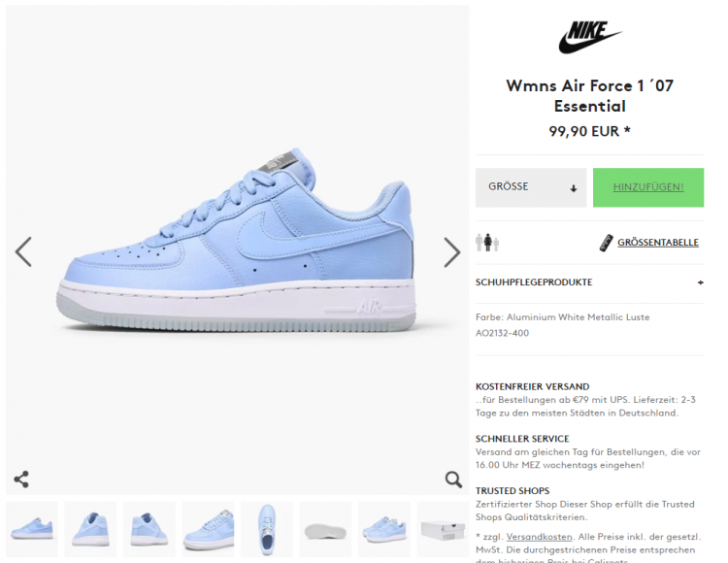
Task: Select the shoe box thumbnail
Action: pos(443,529)
